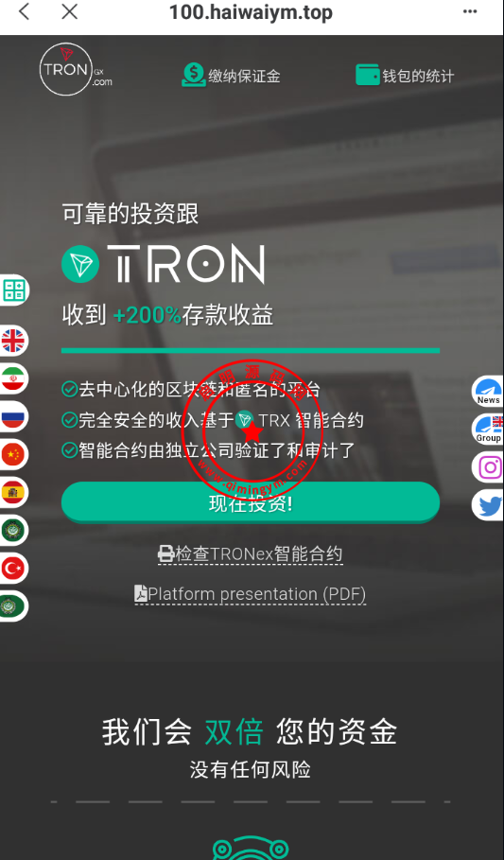Select the Turkish flag language

tap(13, 569)
